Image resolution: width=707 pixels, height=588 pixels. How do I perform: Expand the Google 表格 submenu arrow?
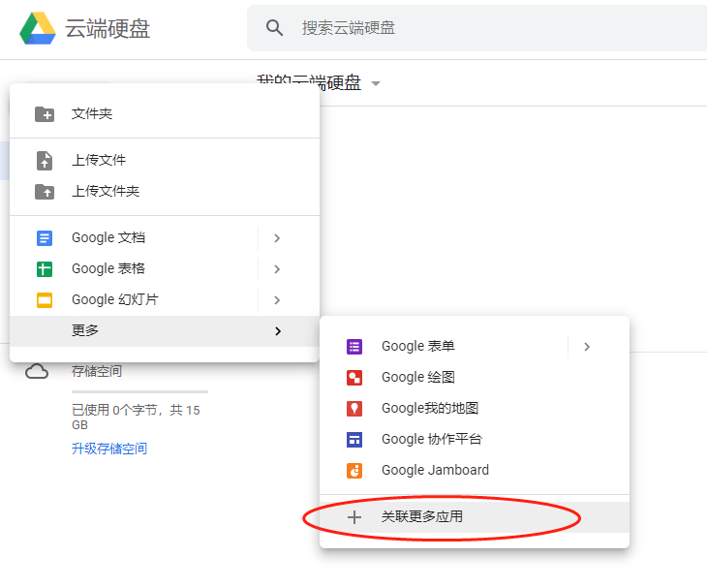(x=277, y=269)
